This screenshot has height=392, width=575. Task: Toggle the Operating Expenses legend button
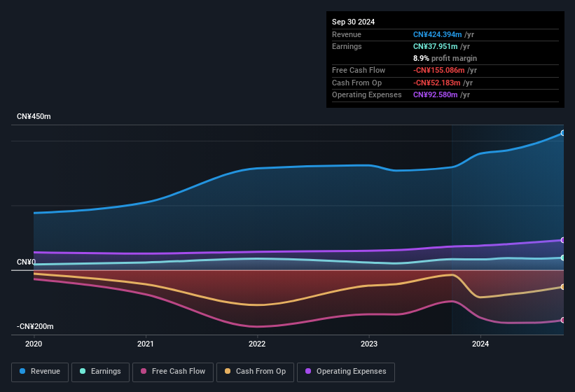(346, 372)
